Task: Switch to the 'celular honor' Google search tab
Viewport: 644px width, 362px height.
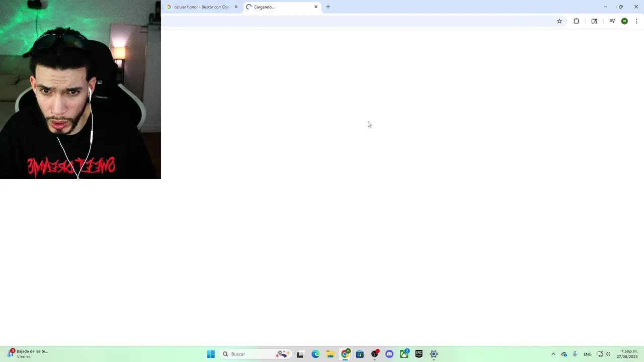Action: pyautogui.click(x=202, y=7)
